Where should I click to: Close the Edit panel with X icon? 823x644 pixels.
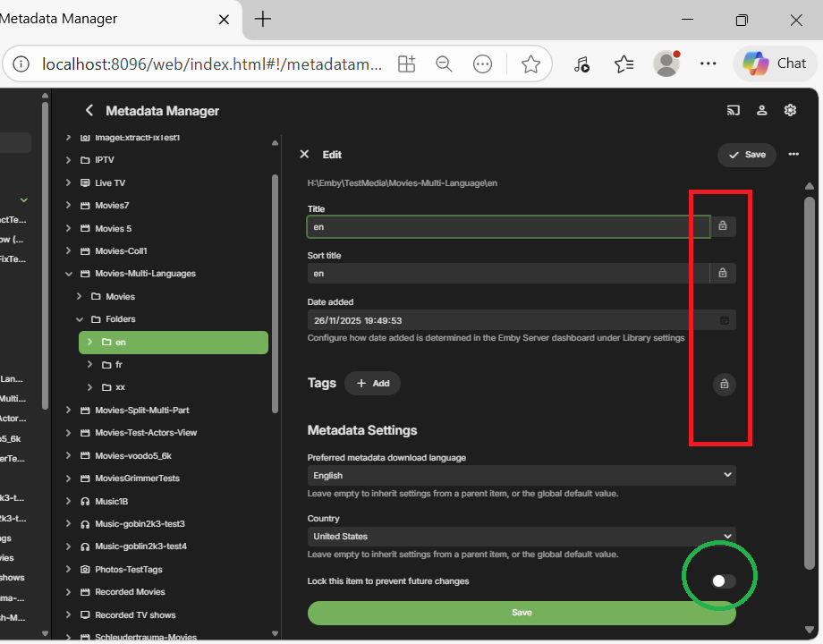(x=304, y=154)
